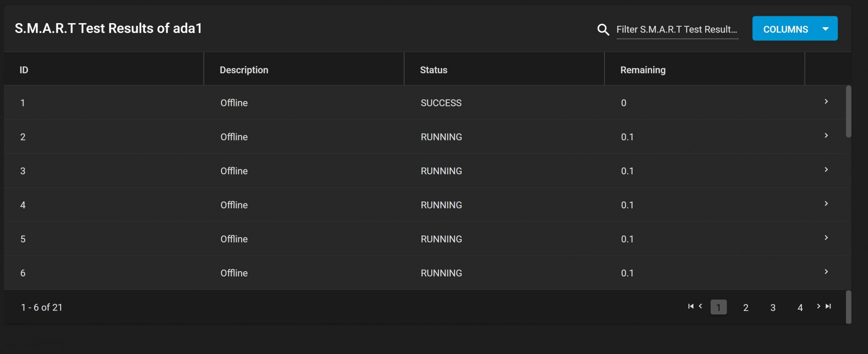This screenshot has width=868, height=354.
Task: Click the table's vertical scrollbar
Action: (849, 112)
